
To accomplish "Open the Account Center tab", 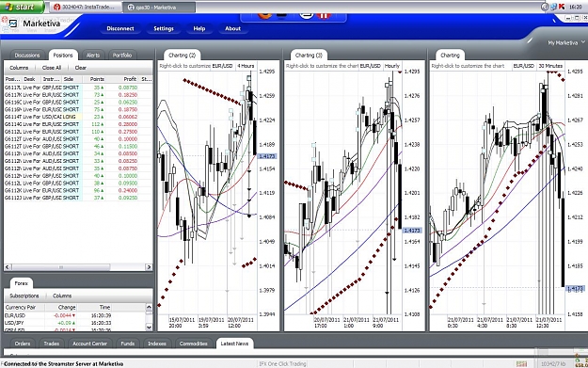I will [90, 344].
